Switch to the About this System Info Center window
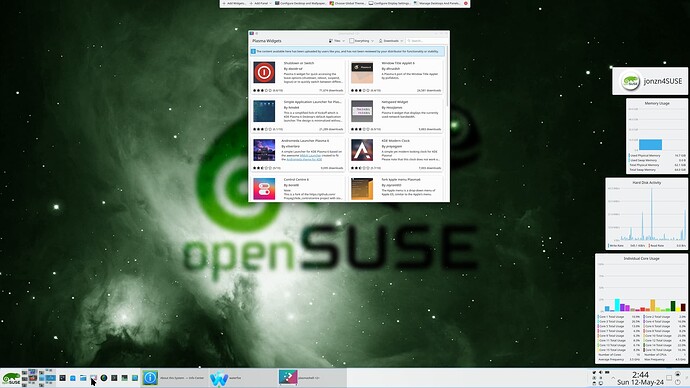690x388 pixels. 174,378
